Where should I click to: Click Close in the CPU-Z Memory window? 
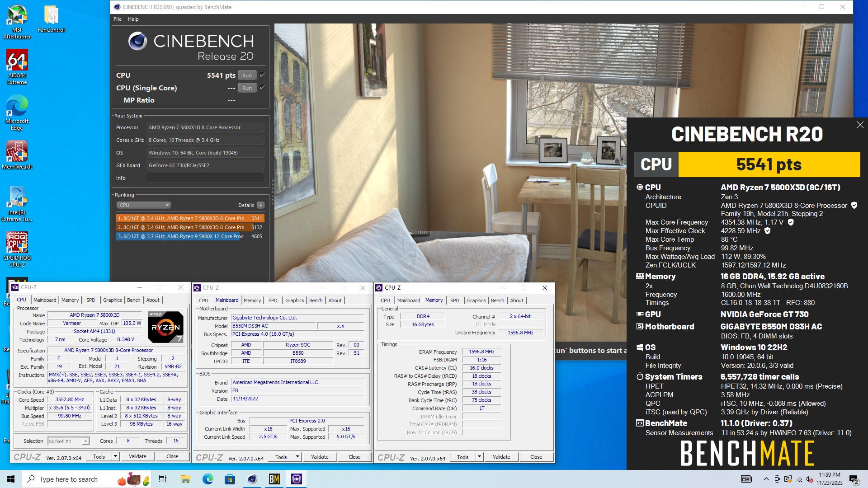[x=536, y=457]
